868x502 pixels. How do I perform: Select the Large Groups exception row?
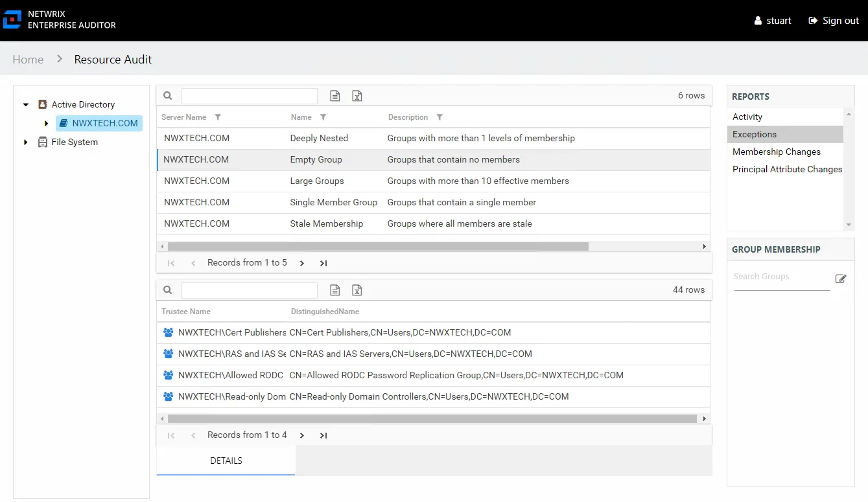tap(433, 181)
